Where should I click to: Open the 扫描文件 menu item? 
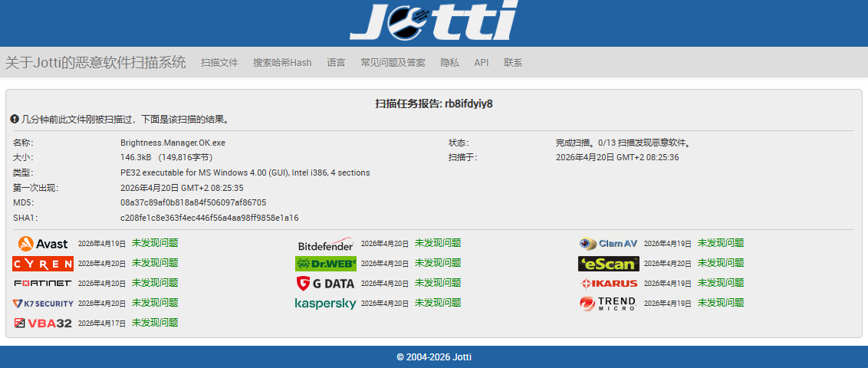coord(219,63)
